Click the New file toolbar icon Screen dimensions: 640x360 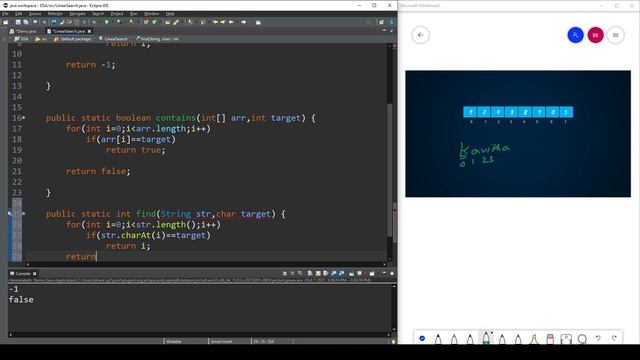point(5,22)
